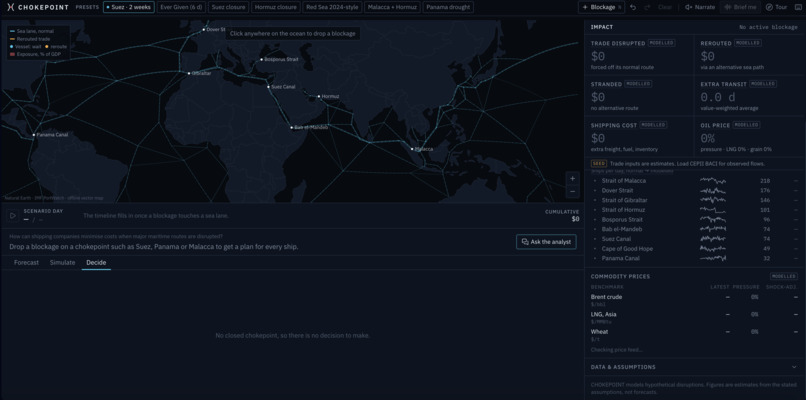Screen dimensions: 806x400
Task: Play the scenario day timeline
Action: 12,215
